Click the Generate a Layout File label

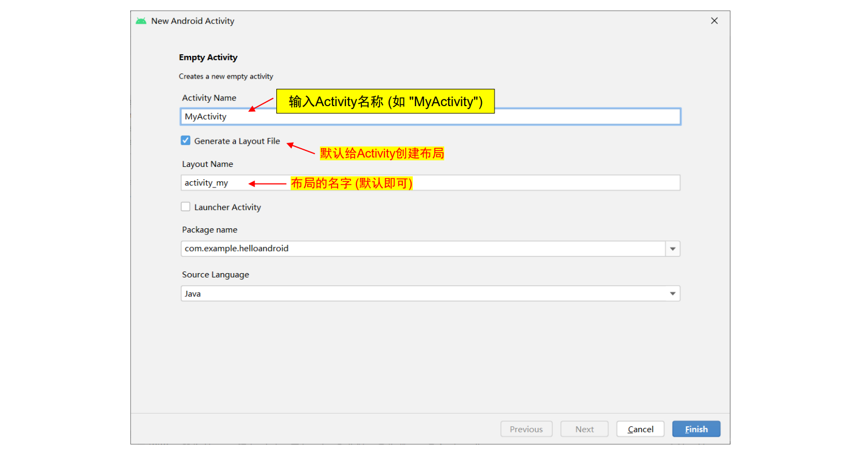[x=237, y=142]
